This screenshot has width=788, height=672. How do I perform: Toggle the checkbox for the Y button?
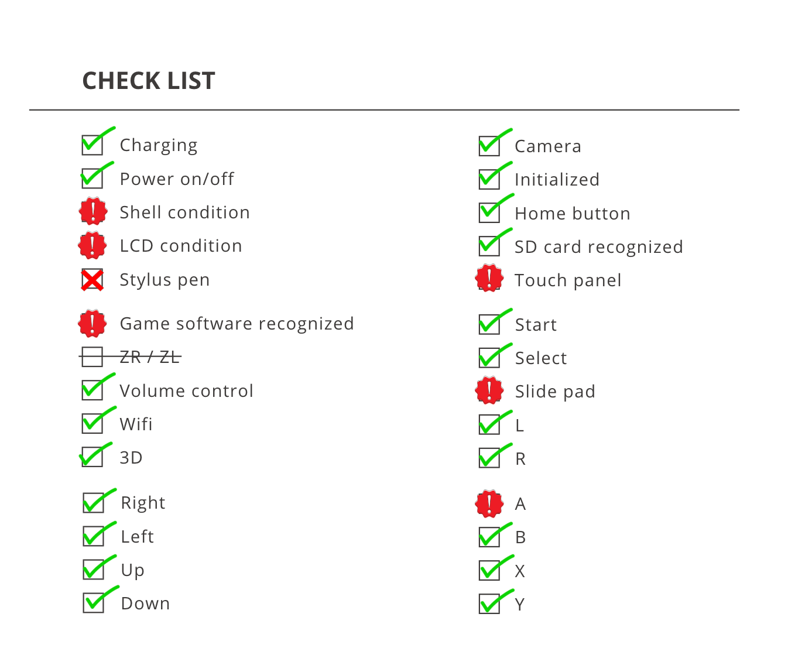[x=489, y=604]
